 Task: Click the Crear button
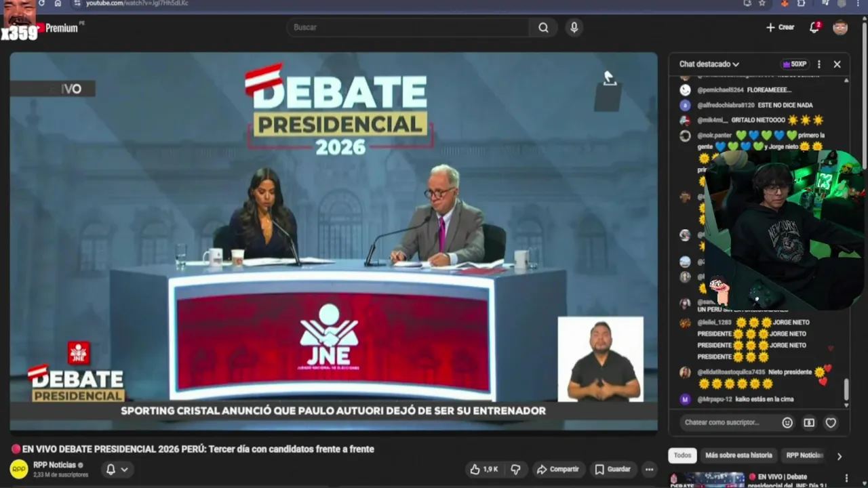(780, 27)
